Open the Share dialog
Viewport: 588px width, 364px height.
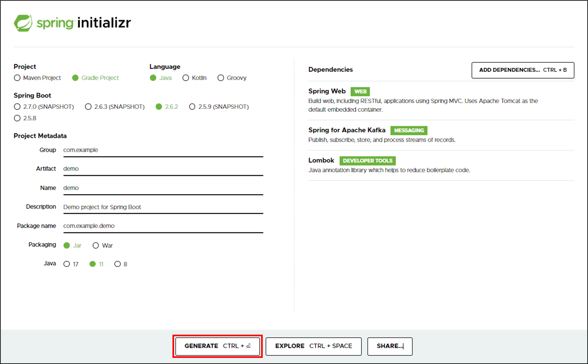click(x=390, y=346)
